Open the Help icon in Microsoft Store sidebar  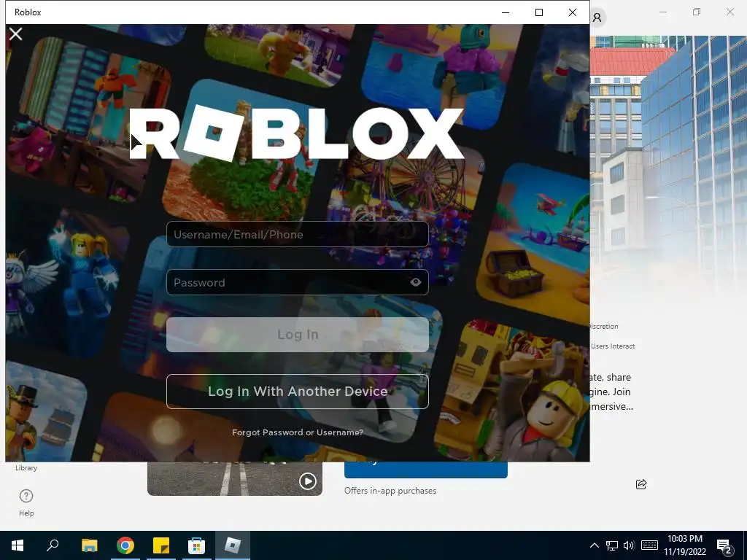point(26,502)
